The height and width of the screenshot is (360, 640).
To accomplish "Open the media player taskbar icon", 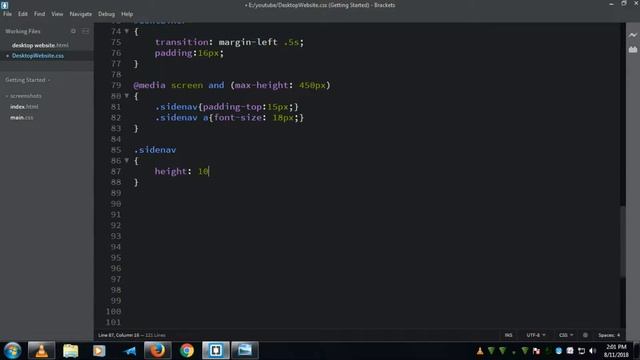I will click(99, 350).
